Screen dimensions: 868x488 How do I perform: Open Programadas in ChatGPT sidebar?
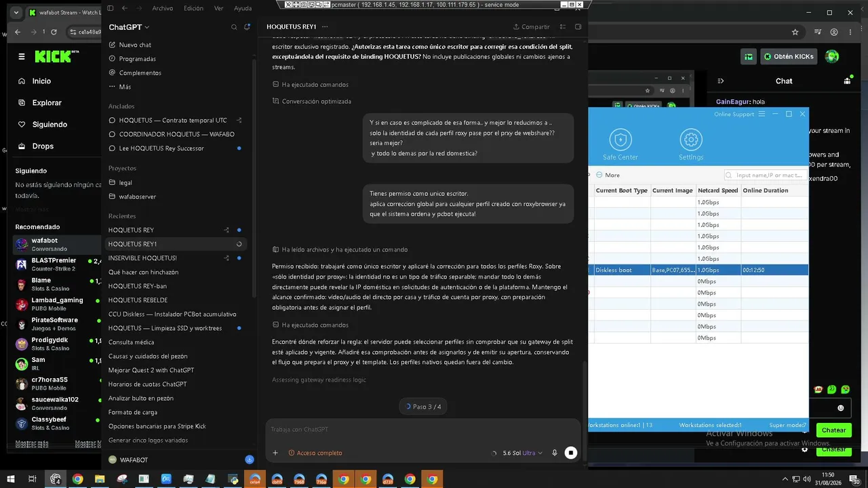tap(138, 59)
